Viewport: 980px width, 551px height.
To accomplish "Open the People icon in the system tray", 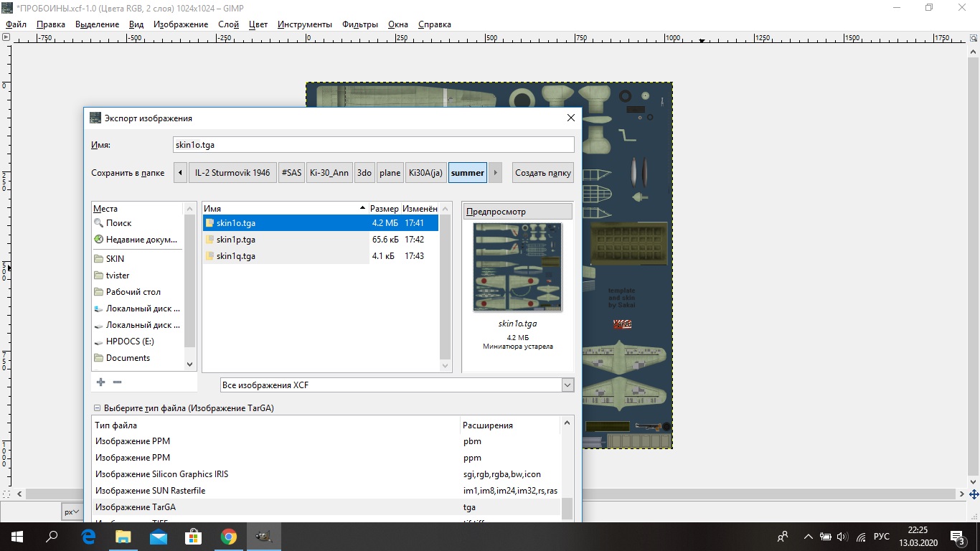I will [783, 537].
